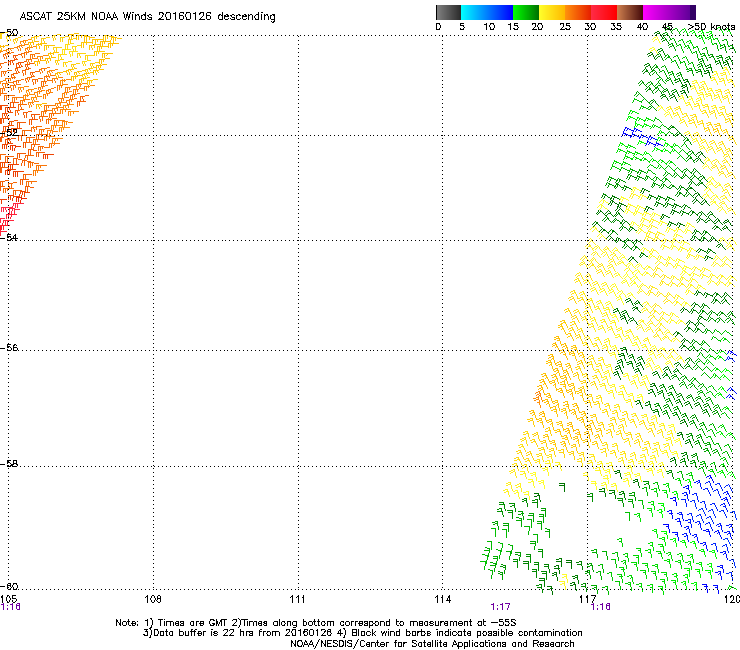Screen dimensions: 740x650
Task: Click the '5' label under the color scale
Action: pos(462,27)
